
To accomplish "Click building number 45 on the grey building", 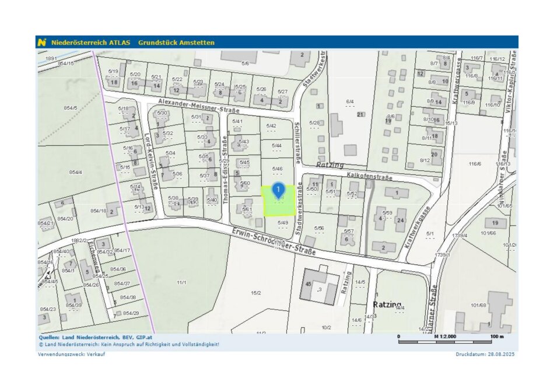I will [308, 284].
